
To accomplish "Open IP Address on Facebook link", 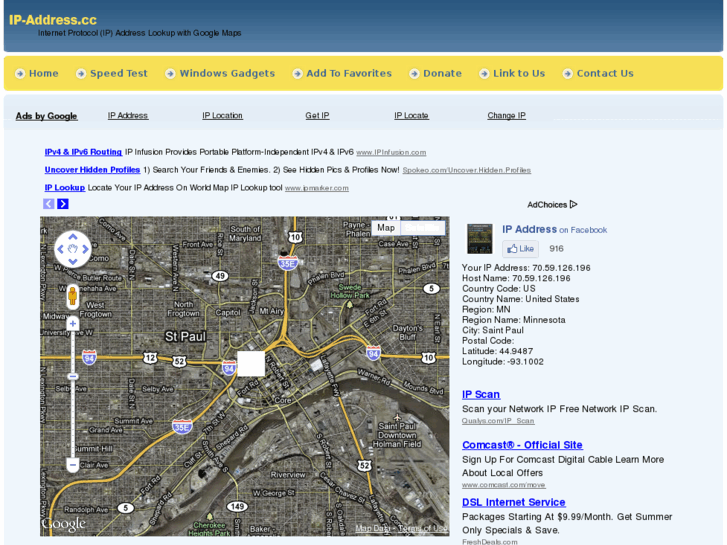I will pyautogui.click(x=555, y=229).
